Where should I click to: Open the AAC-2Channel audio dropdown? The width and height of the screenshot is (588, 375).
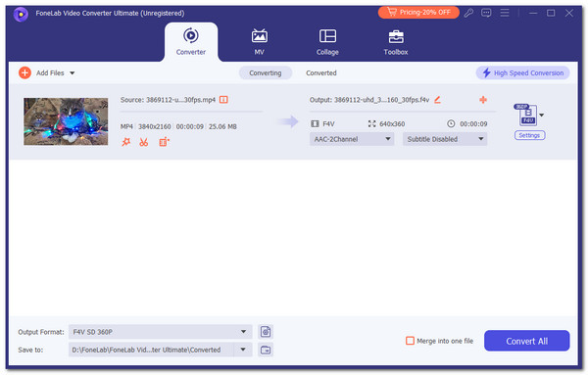point(352,139)
